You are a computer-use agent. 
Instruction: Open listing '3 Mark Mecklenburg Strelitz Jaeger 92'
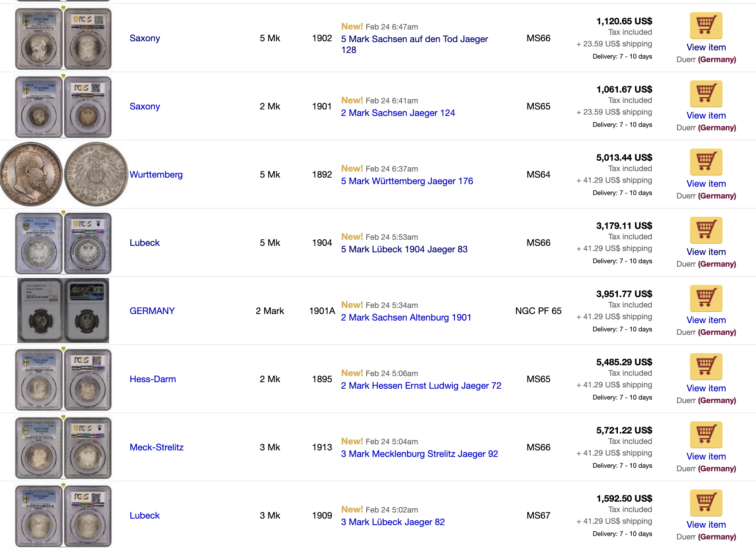pyautogui.click(x=420, y=454)
